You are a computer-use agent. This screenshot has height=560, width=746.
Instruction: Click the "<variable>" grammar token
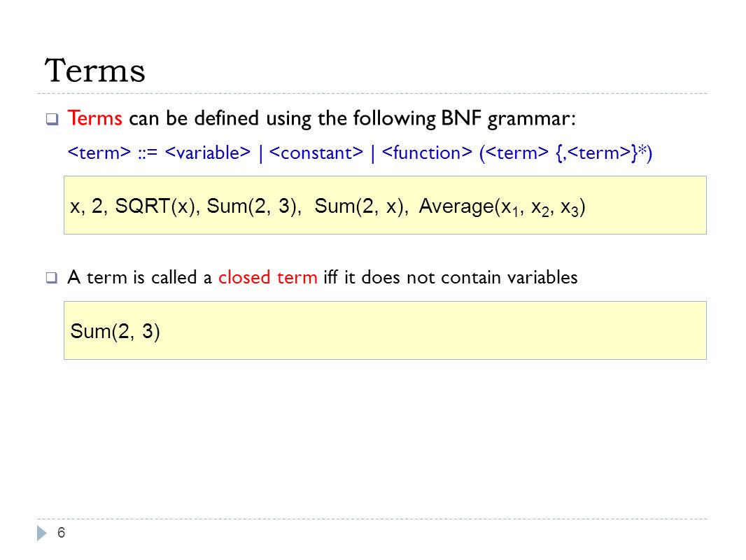point(207,153)
